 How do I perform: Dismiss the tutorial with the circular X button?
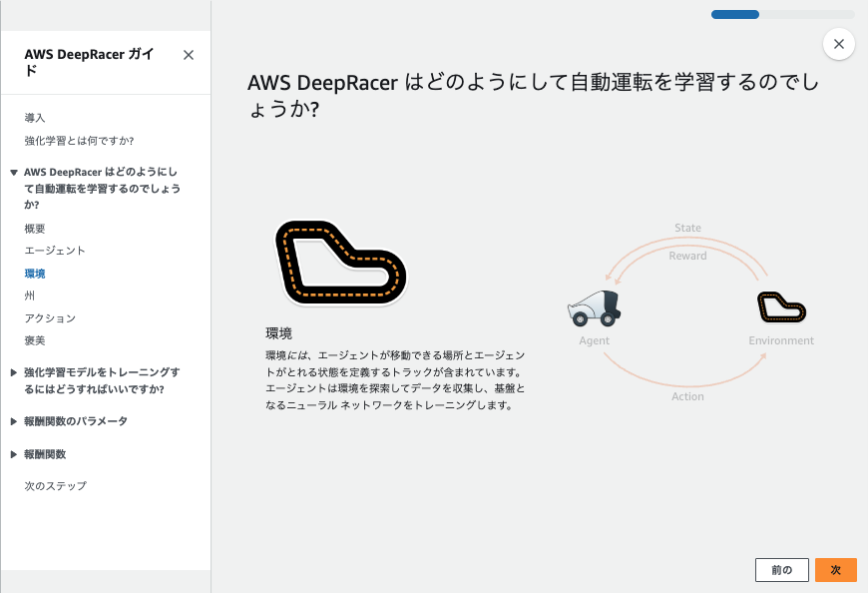coord(838,44)
